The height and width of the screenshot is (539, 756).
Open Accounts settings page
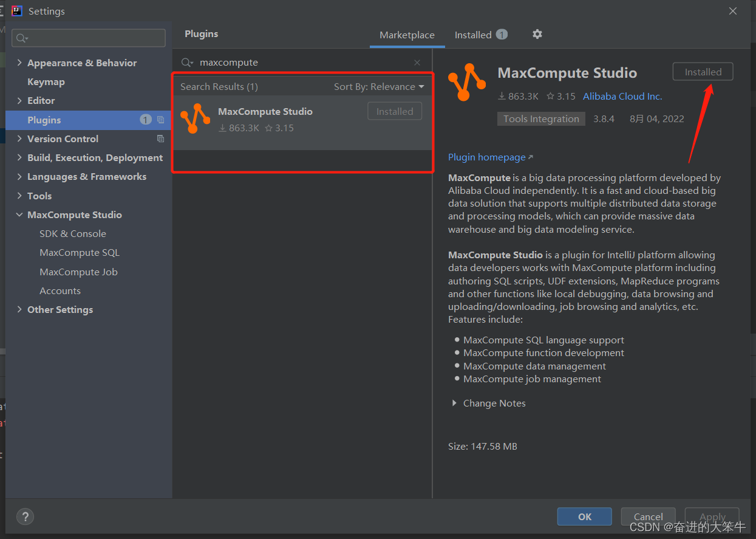tap(60, 290)
